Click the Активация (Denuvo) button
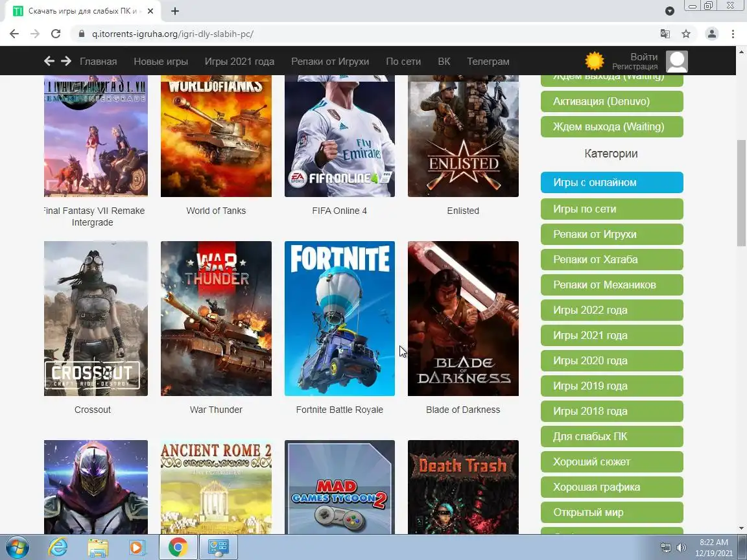Viewport: 747px width, 560px height. 611,101
